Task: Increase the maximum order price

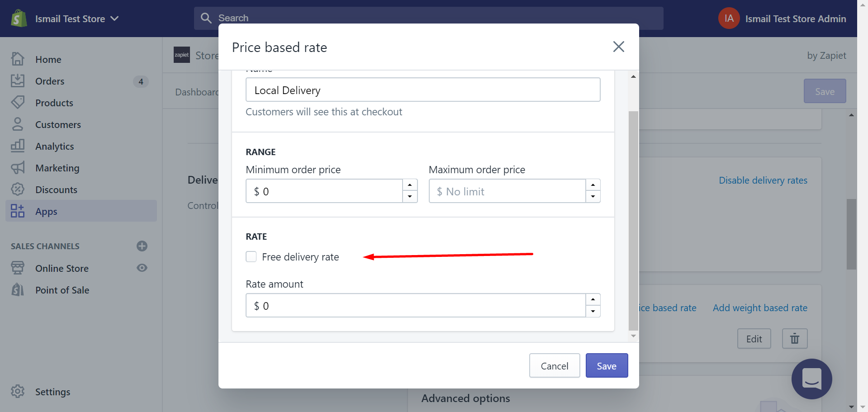Action: pos(593,185)
